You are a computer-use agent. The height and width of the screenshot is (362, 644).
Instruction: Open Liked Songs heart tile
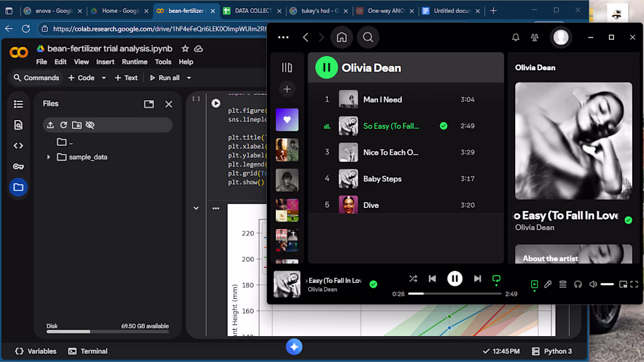[287, 119]
